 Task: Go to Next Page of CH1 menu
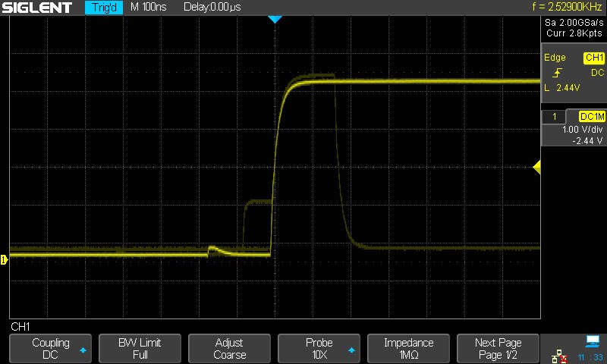[x=498, y=349]
